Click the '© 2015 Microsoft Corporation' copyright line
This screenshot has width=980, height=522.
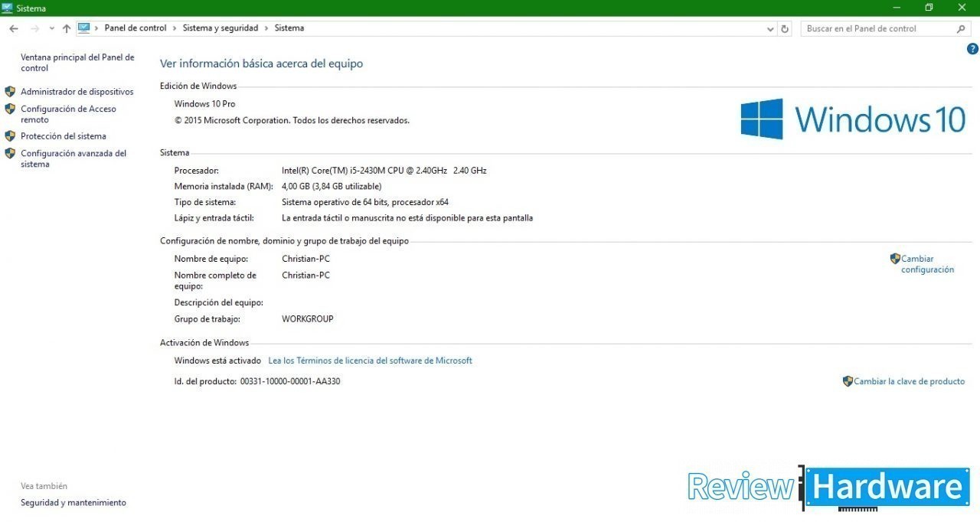pos(292,120)
